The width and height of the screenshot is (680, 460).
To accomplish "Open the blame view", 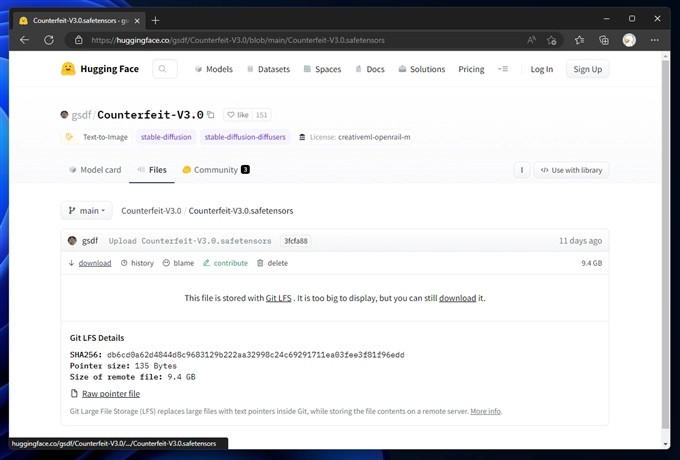I will coord(178,263).
